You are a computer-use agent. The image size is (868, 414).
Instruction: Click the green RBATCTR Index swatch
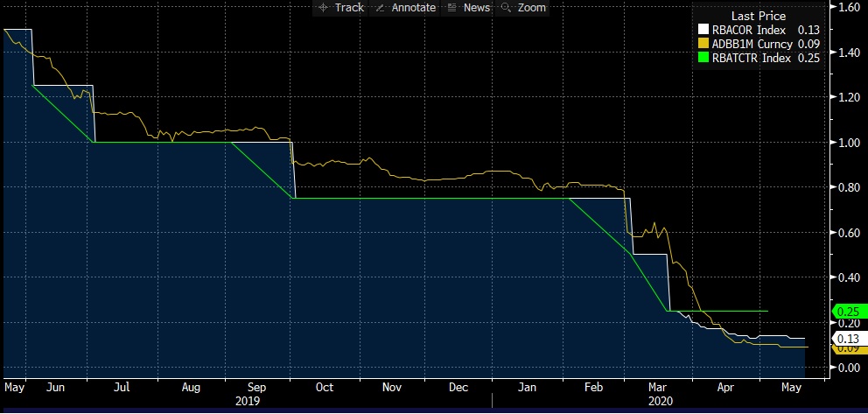[704, 59]
